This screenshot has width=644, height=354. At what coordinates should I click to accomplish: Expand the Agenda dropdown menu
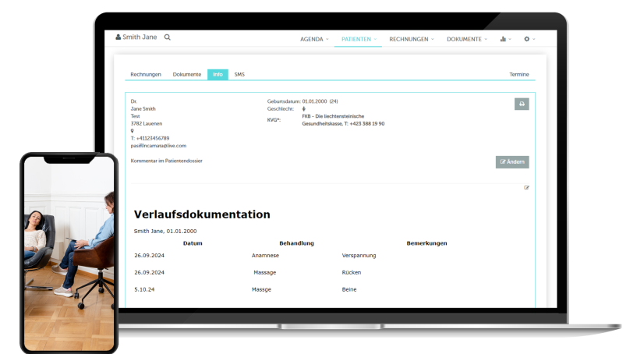tap(314, 39)
